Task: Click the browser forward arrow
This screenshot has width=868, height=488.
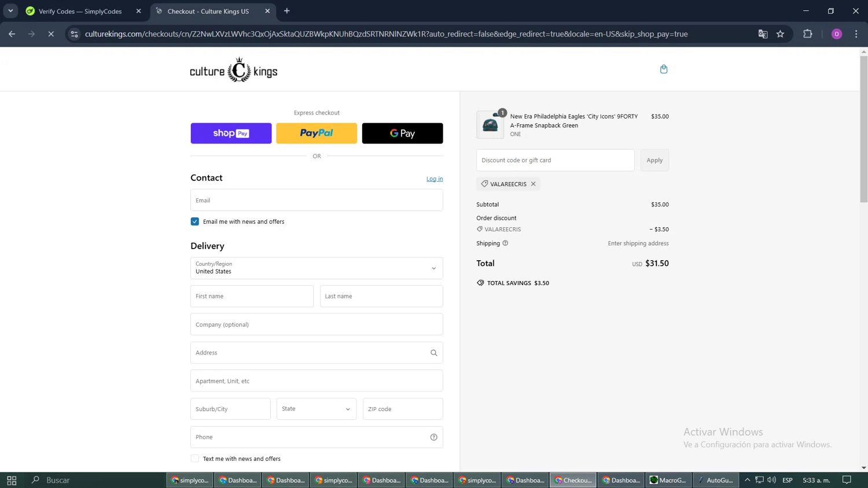Action: click(32, 34)
